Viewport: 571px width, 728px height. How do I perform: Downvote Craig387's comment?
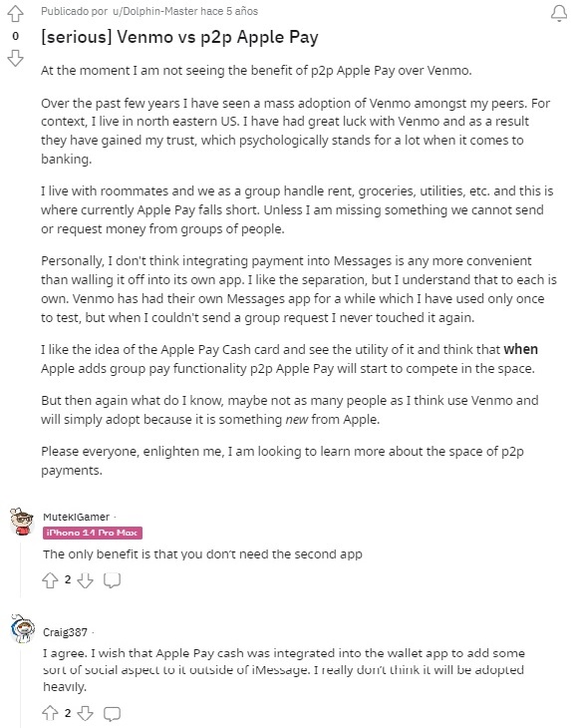(x=86, y=713)
